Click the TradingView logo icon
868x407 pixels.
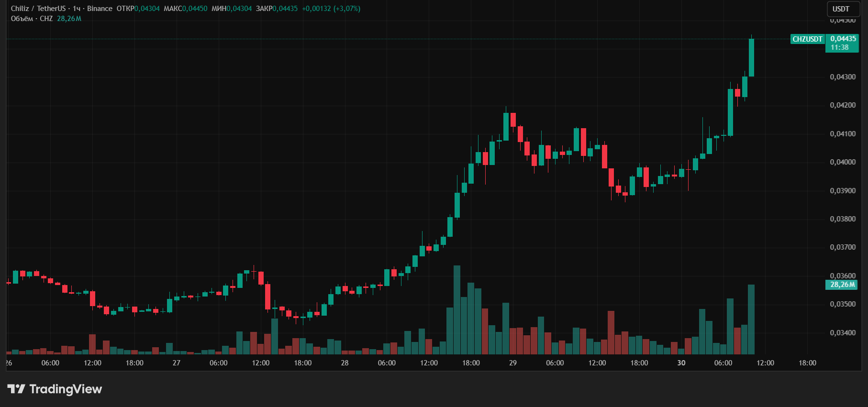point(16,389)
